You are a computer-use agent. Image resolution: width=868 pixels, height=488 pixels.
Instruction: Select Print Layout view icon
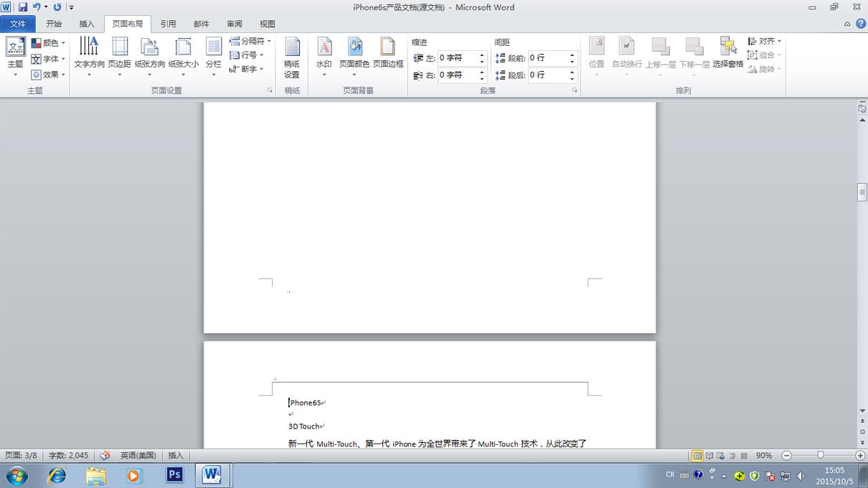coord(697,456)
